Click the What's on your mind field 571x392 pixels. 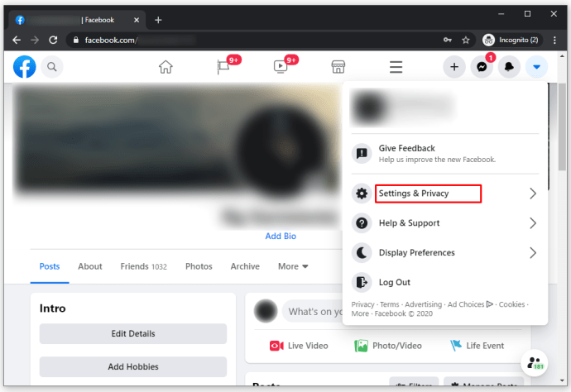[313, 312]
